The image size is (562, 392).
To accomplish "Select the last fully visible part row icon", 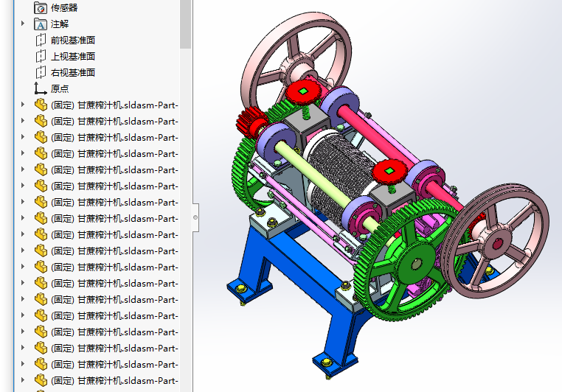I will point(41,380).
